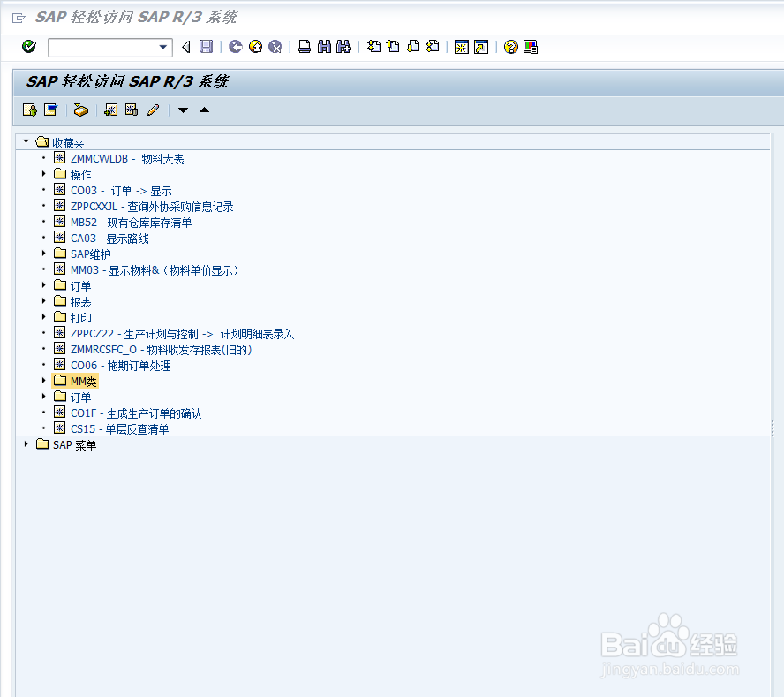Select CA03 - 显示路线 entry

(x=109, y=239)
